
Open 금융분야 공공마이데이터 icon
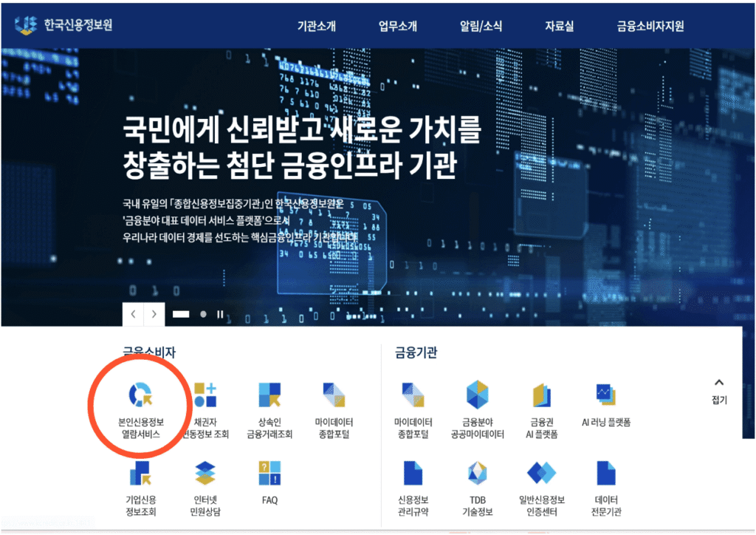click(477, 395)
